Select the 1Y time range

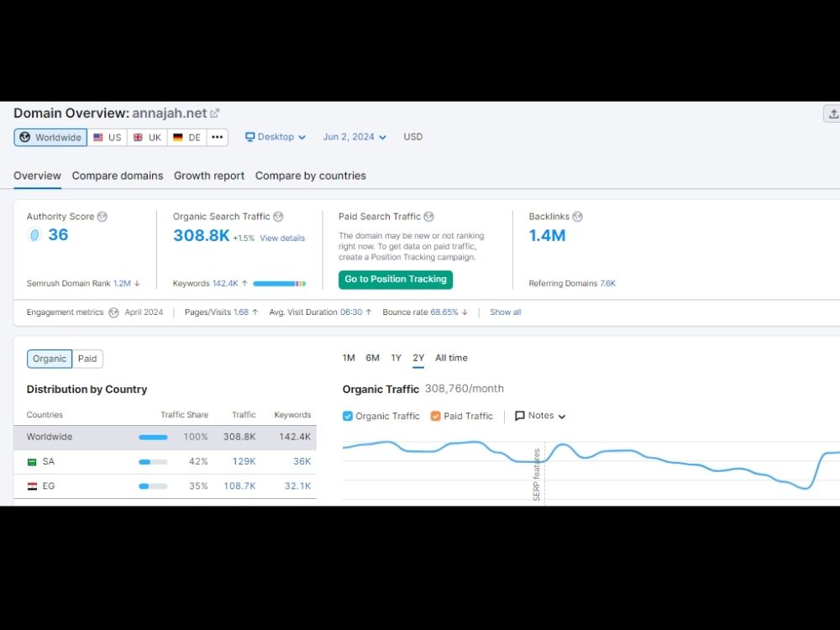(396, 358)
